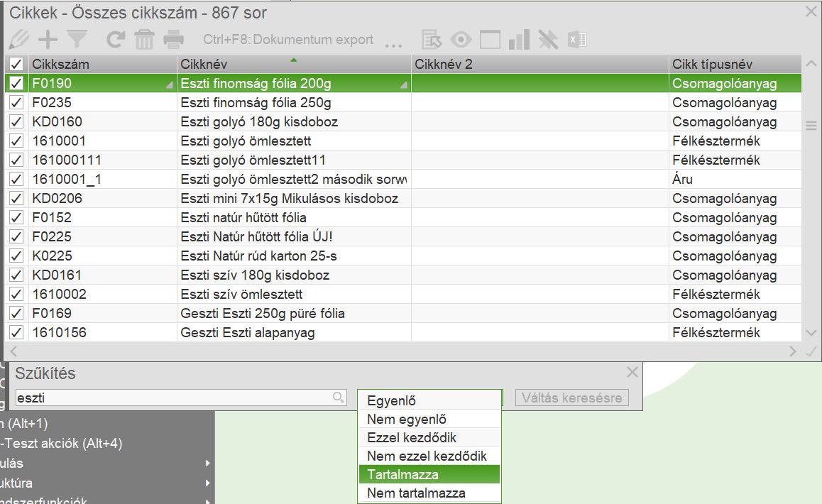Sort by the Cikkszám column header
The height and width of the screenshot is (504, 822).
(x=103, y=64)
